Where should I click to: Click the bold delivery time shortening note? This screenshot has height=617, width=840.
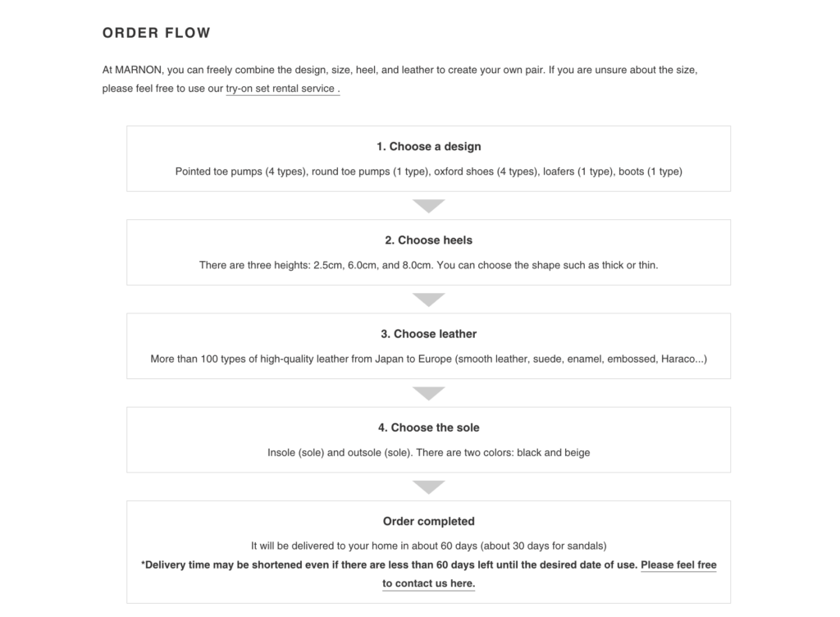click(x=390, y=564)
